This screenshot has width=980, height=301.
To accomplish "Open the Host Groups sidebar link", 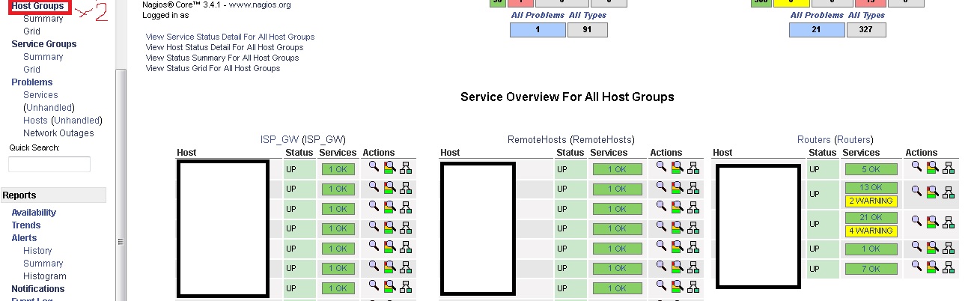I will 37,6.
